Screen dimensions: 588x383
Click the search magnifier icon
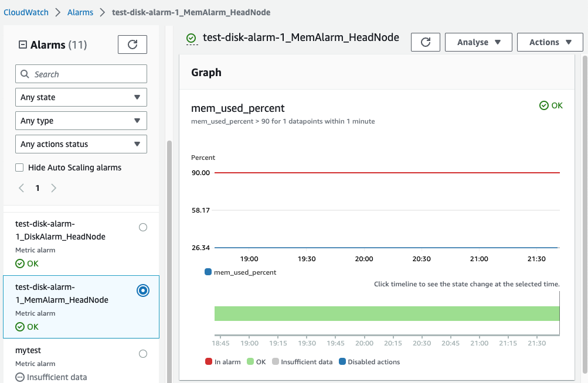click(x=25, y=74)
